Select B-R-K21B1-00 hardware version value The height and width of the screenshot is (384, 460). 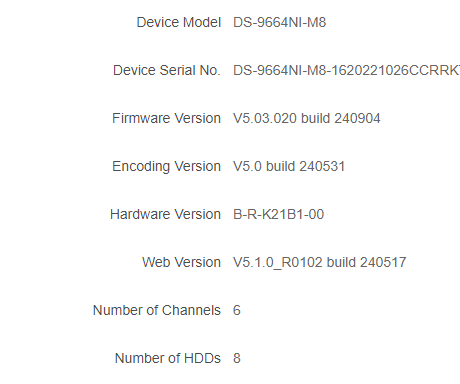pos(278,214)
